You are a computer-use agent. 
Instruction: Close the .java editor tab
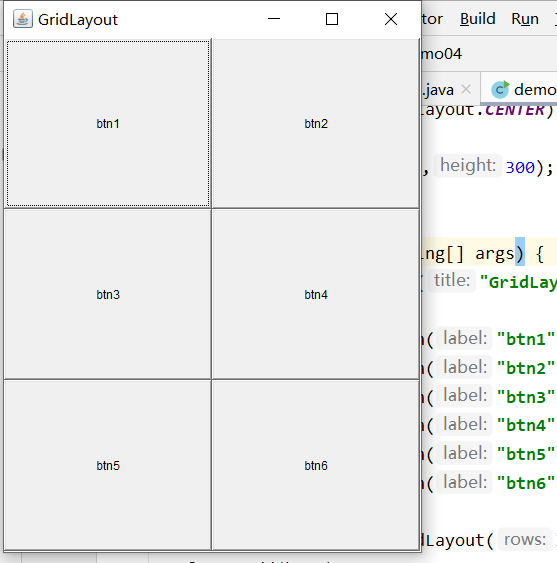(466, 89)
